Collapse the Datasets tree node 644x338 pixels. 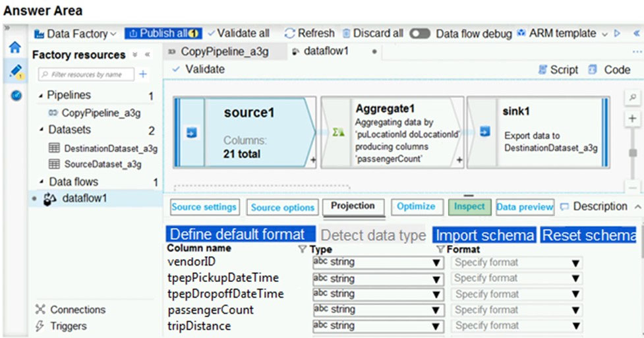point(41,130)
